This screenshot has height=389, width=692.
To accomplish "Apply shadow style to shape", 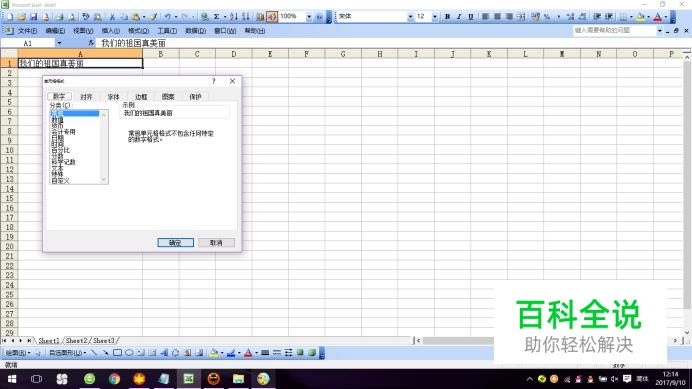I will coord(300,353).
